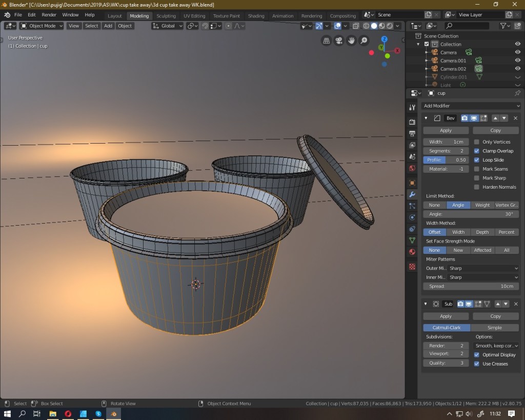525x420 pixels.
Task: Open the Object Mode dropdown
Action: pyautogui.click(x=42, y=26)
